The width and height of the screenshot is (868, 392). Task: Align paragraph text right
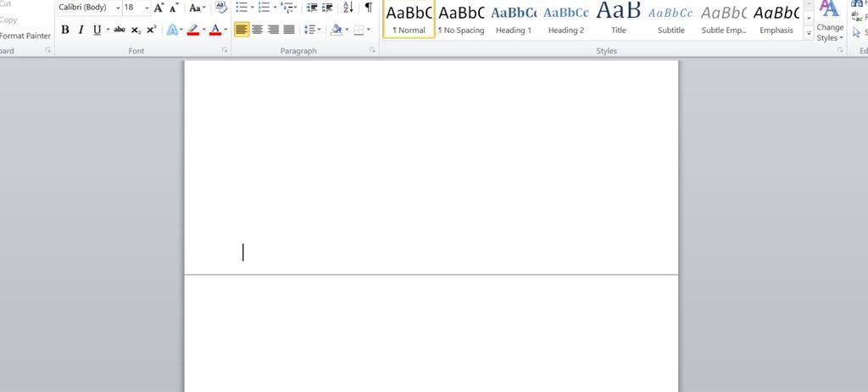coord(273,30)
